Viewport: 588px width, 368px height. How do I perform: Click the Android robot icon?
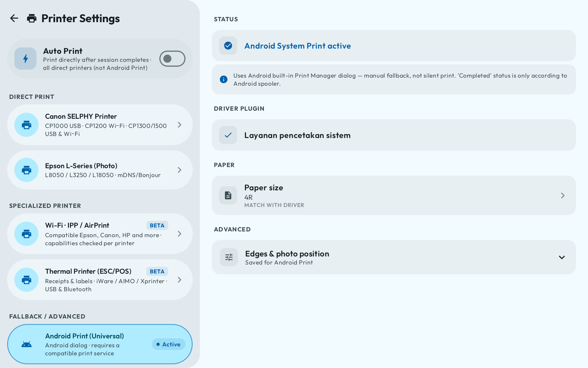26,344
